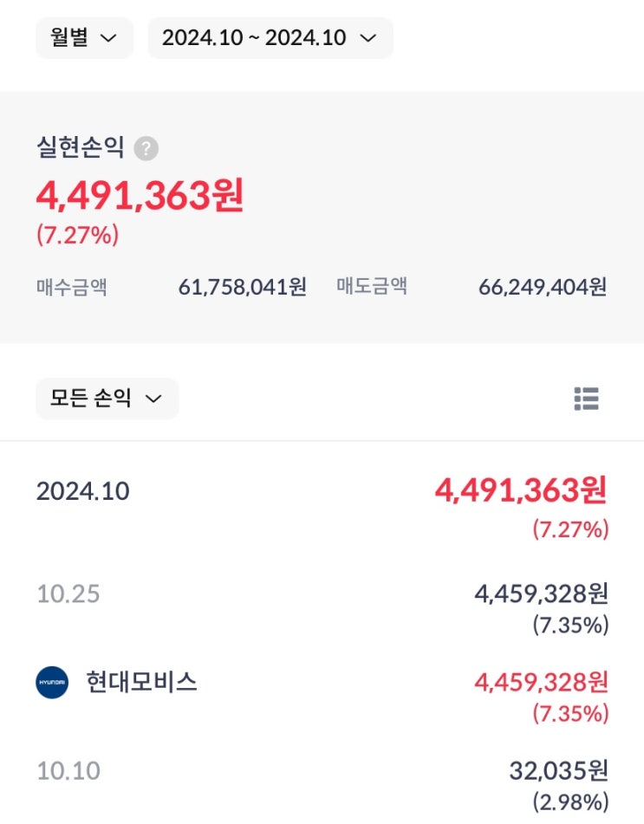This screenshot has height=824, width=644.
Task: Click the large red 4,491,363원 realized profit total
Action: tap(140, 196)
